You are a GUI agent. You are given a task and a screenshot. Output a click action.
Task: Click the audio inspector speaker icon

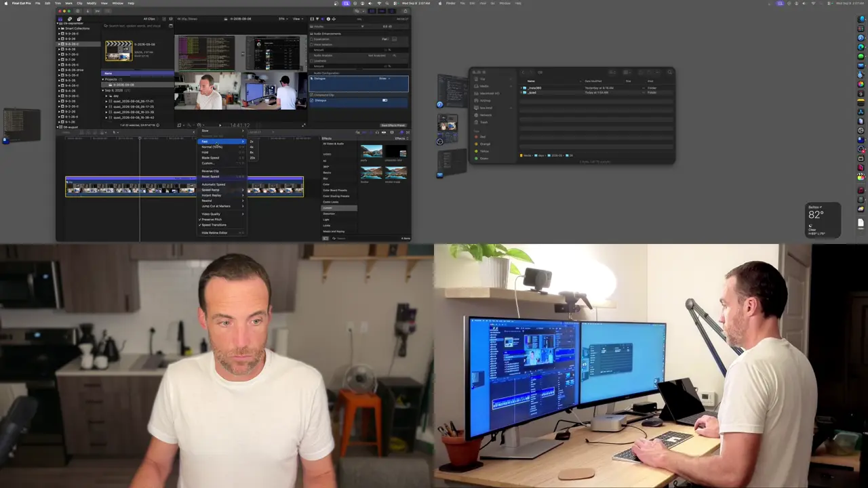point(323,19)
